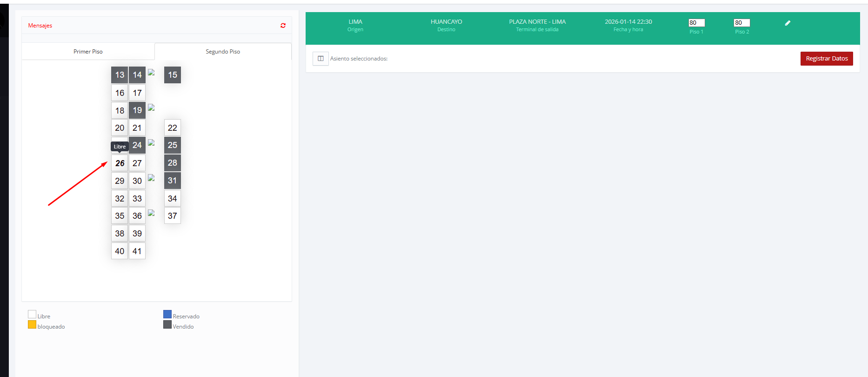The height and width of the screenshot is (377, 868).
Task: Click the broken image icon beside seat 36
Action: [151, 213]
